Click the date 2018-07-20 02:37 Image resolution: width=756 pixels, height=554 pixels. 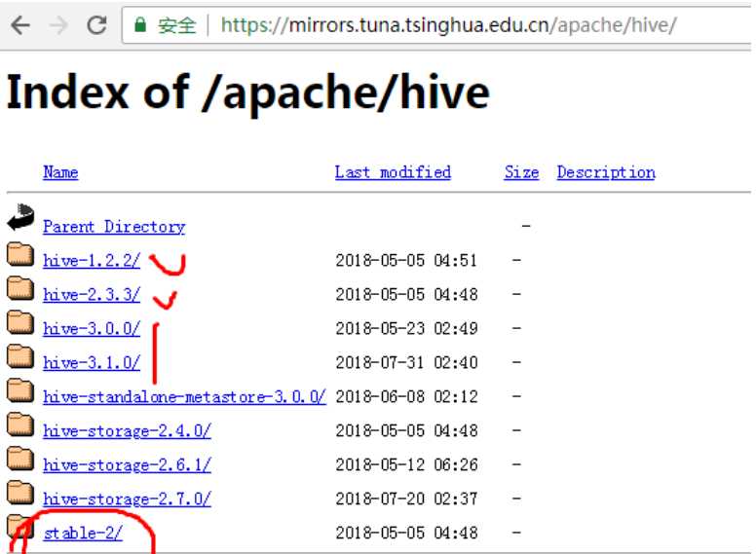click(x=406, y=499)
